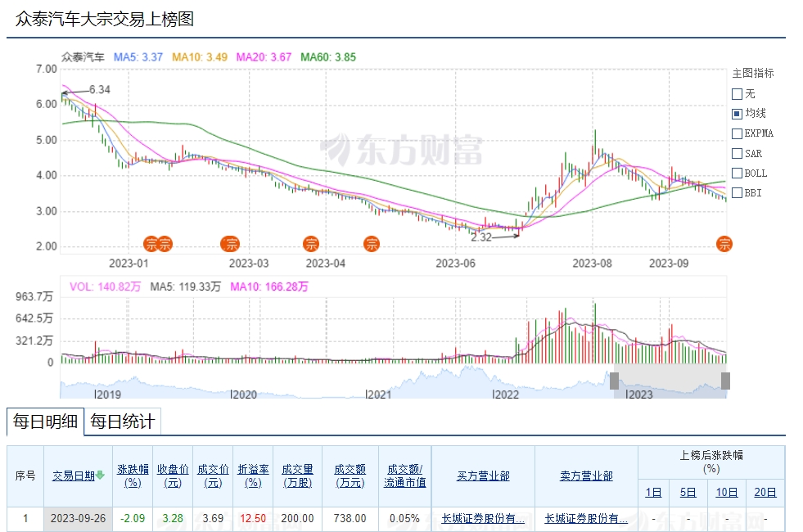Screen dimensions: 803x532
Task: Switch to the 每日统计 tab
Action: pyautogui.click(x=122, y=422)
